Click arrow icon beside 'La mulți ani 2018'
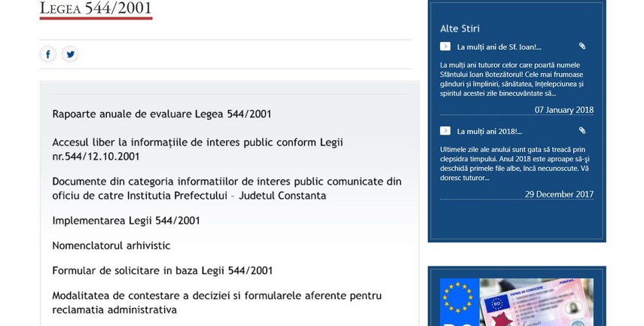Image resolution: width=644 pixels, height=326 pixels. click(445, 131)
